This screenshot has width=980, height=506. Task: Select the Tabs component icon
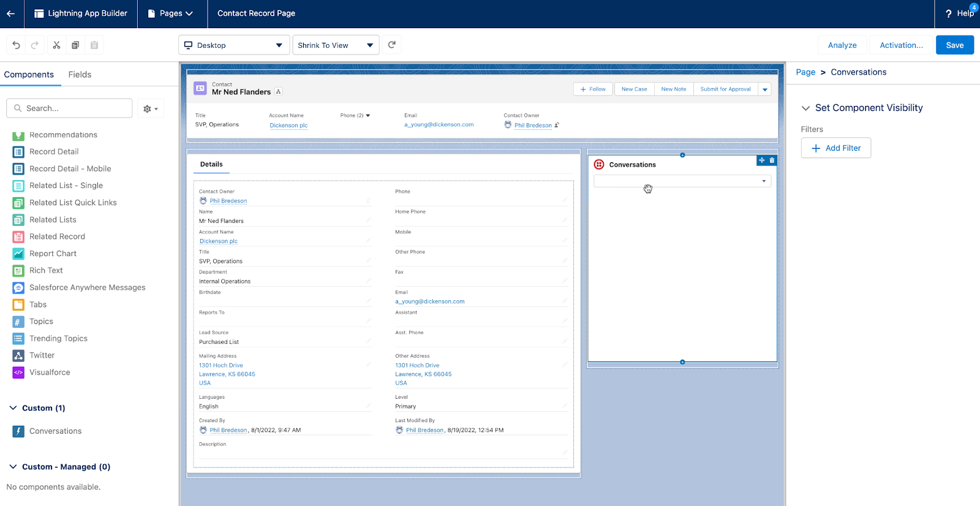point(18,304)
